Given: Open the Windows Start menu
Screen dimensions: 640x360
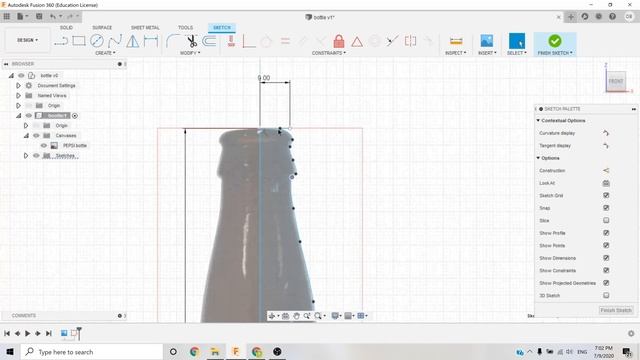Looking at the screenshot, I should [9, 352].
